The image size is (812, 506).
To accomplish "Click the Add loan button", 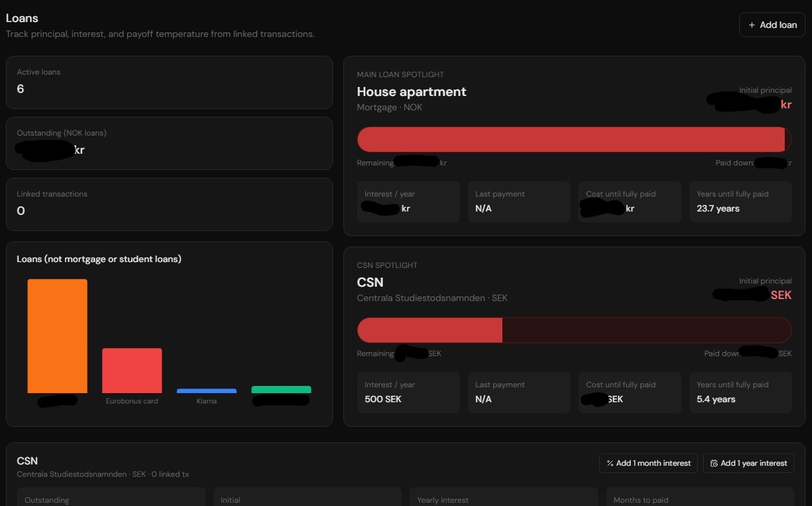I will coord(772,25).
